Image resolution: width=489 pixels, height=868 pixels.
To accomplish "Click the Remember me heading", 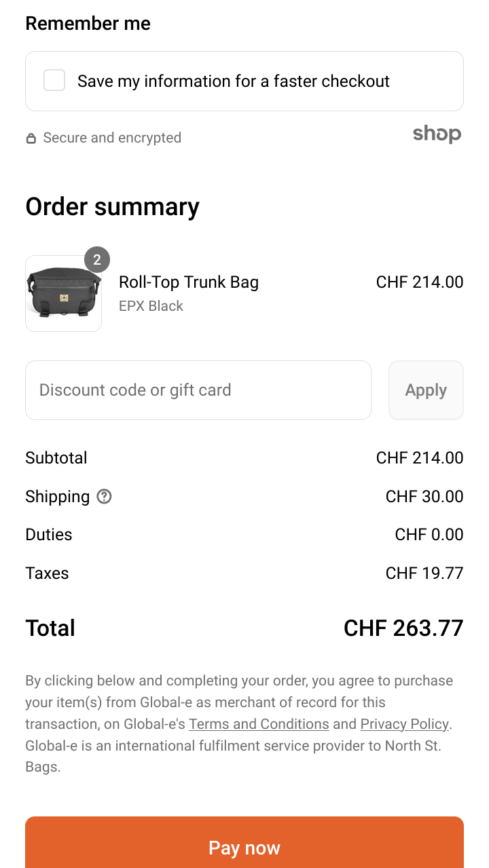I will tap(88, 24).
